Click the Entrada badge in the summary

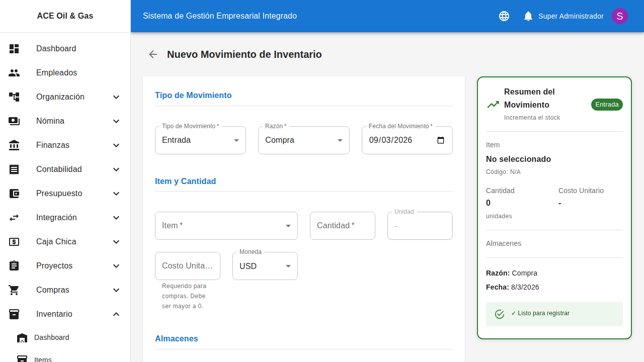(607, 105)
